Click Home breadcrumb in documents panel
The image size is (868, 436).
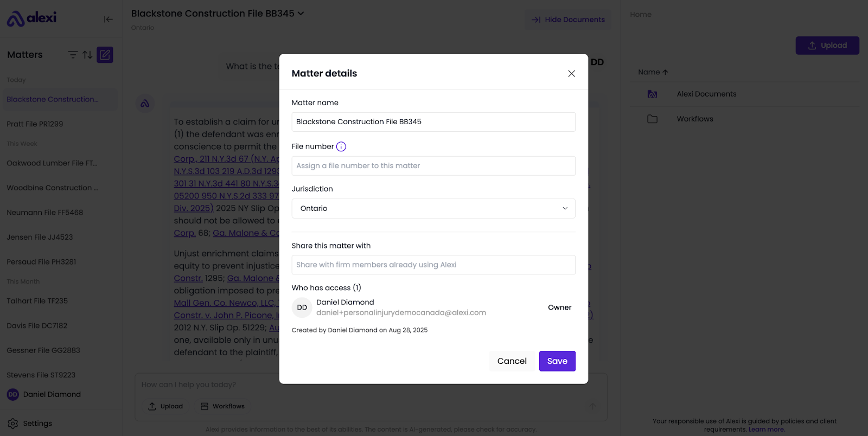641,15
